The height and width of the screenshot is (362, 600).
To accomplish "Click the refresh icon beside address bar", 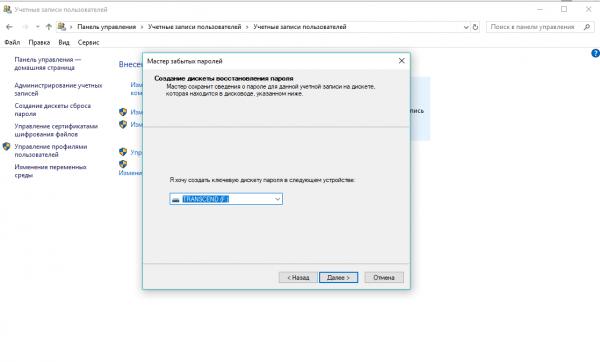I will click(475, 27).
